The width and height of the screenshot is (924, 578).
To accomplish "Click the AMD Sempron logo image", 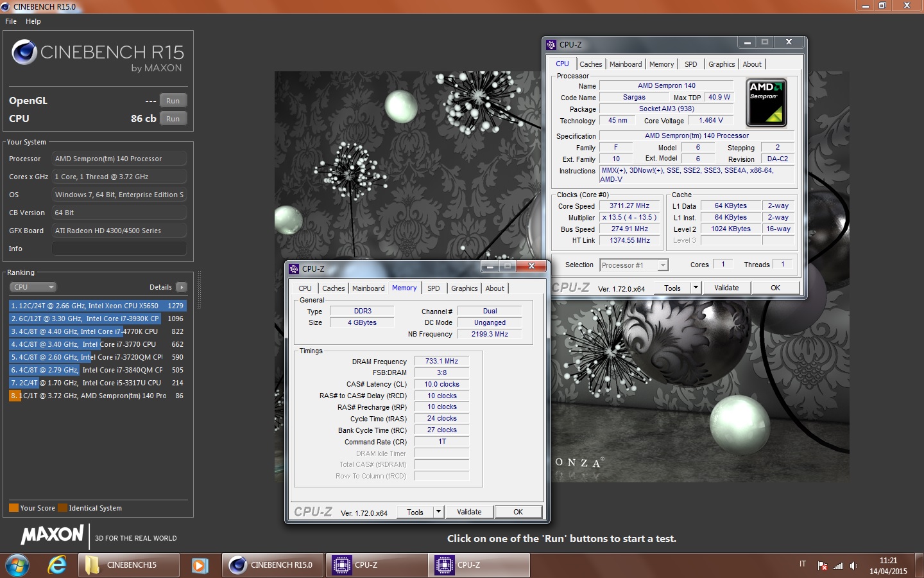I will pos(766,103).
